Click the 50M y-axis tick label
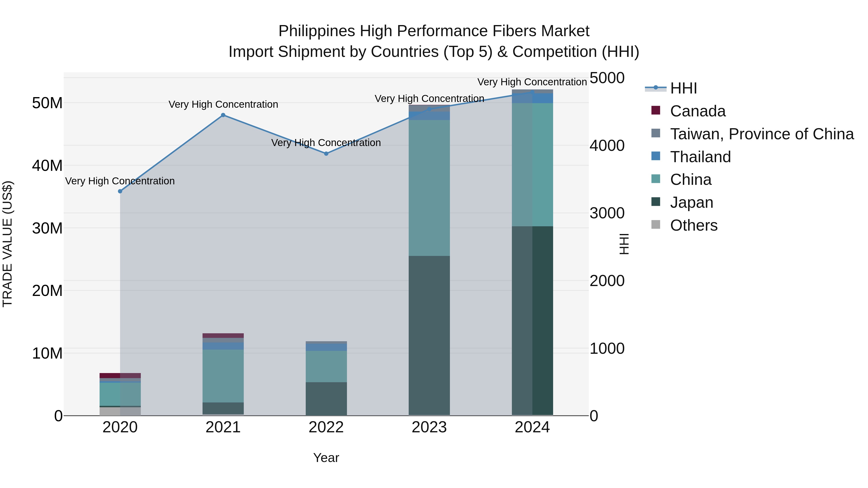Viewport: 868px width, 488px height. pos(47,103)
